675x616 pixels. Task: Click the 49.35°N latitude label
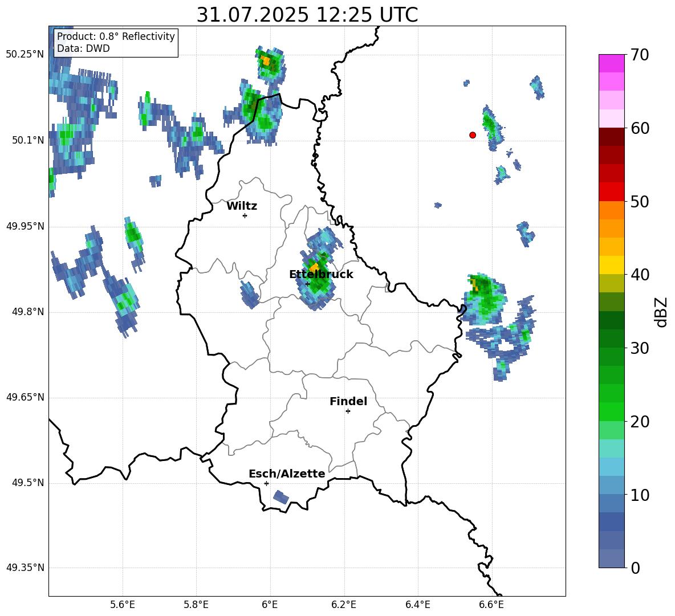tap(25, 568)
